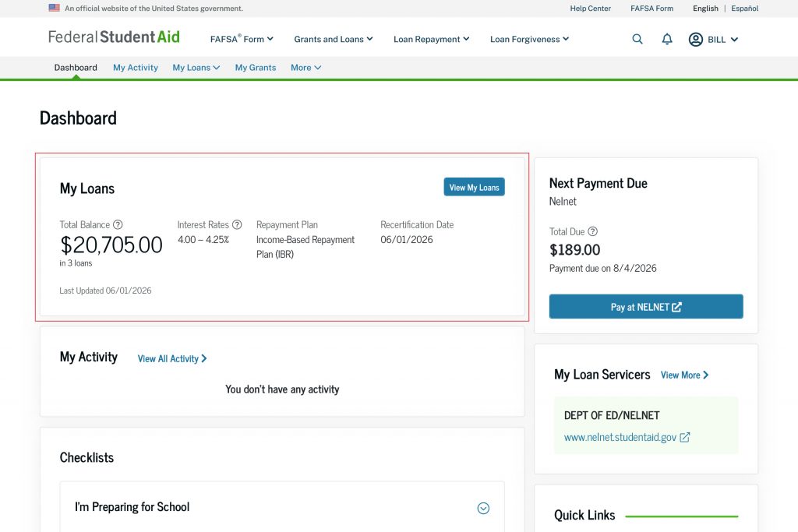The image size is (798, 532).
Task: Click Payment due on 8/4/2026 text
Action: point(602,269)
